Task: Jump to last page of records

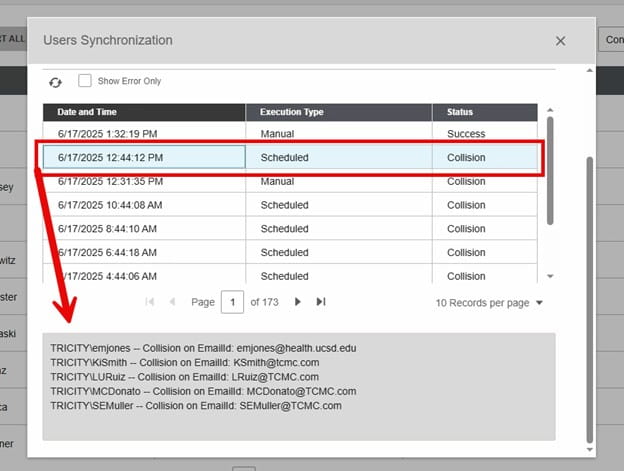Action: point(321,301)
